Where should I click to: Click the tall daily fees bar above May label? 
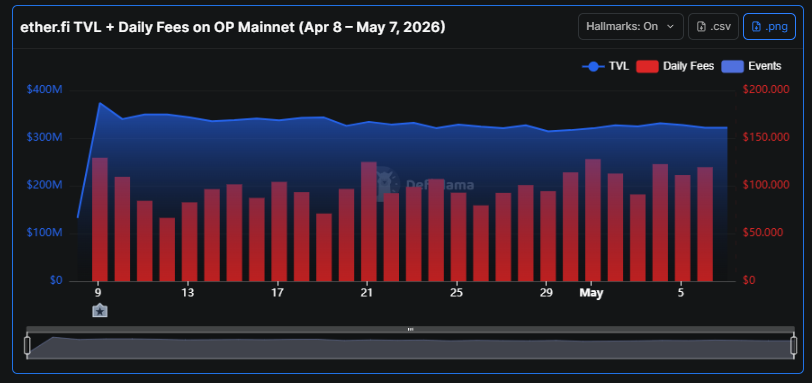[593, 220]
